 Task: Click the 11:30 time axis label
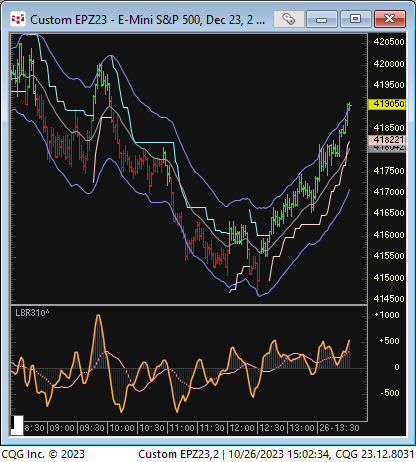212,428
